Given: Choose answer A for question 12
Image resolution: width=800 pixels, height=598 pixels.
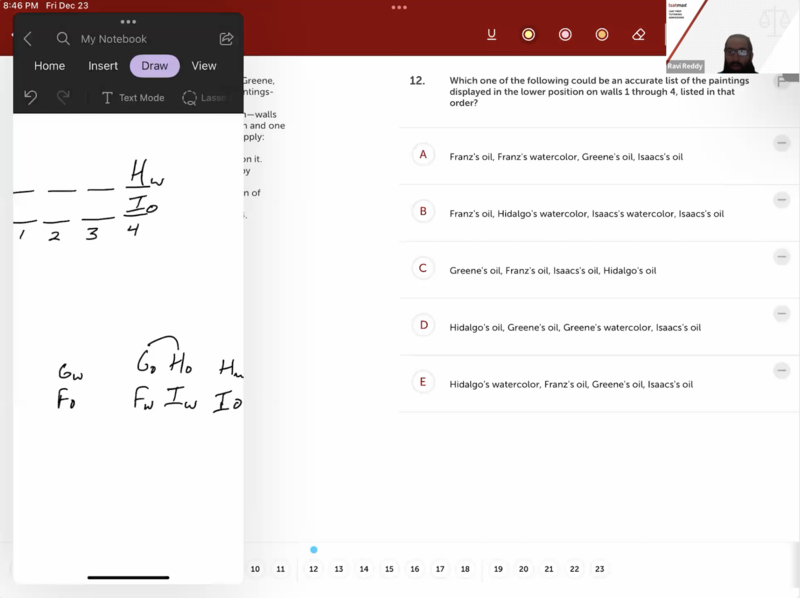Looking at the screenshot, I should click(x=423, y=155).
